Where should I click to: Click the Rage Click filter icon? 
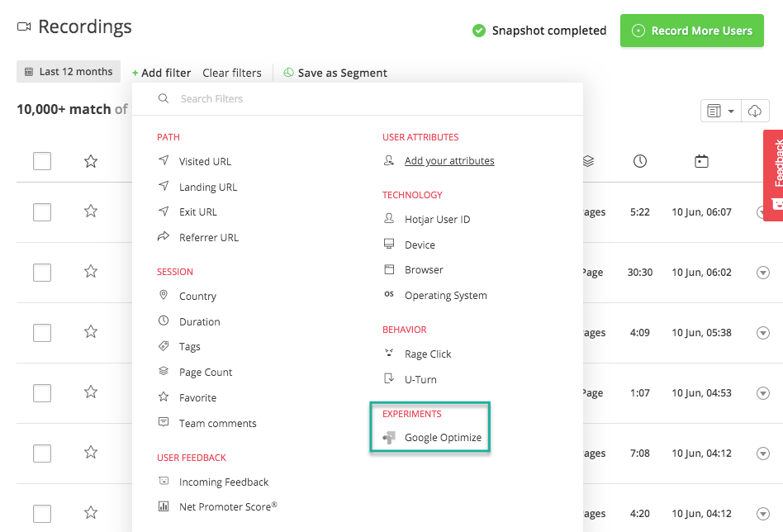pyautogui.click(x=389, y=354)
